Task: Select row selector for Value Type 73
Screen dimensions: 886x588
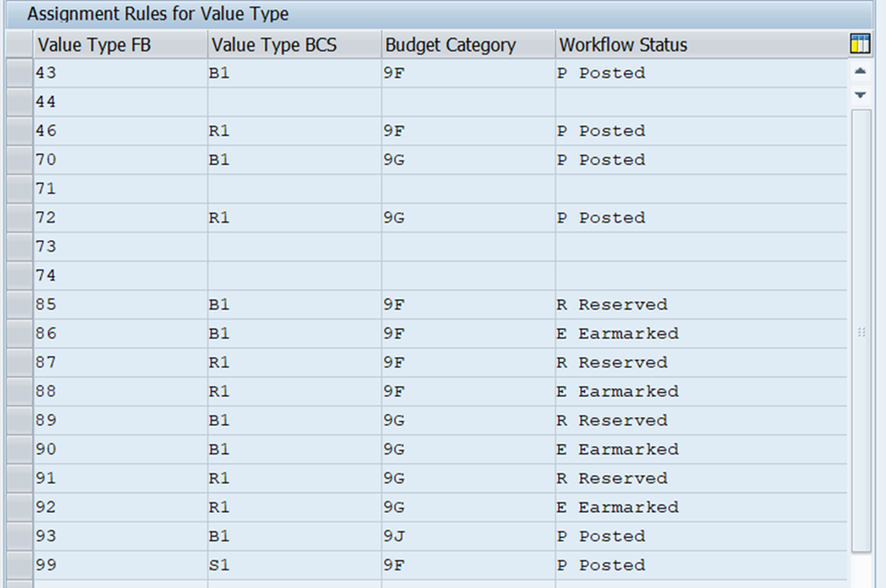Action: (x=19, y=247)
